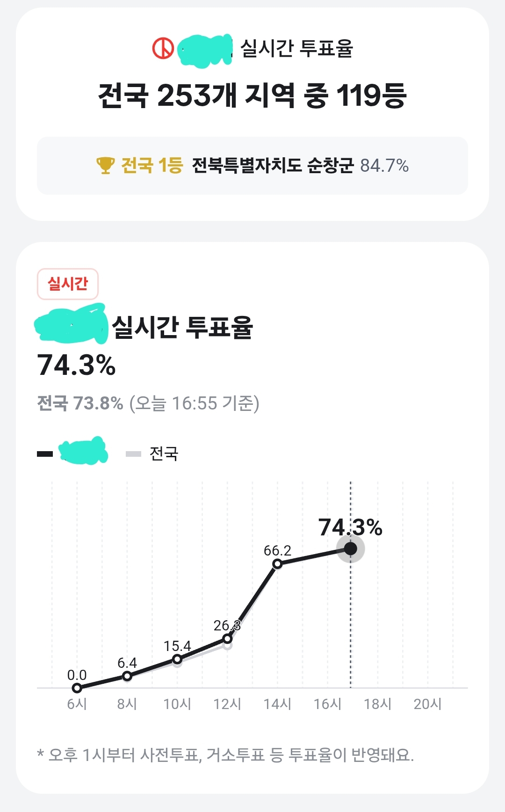
Task: Click the red voting stamp icon
Action: 163,48
